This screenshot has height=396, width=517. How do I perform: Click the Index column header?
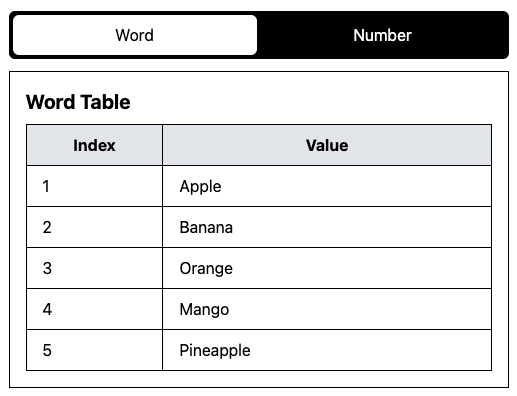tap(94, 145)
